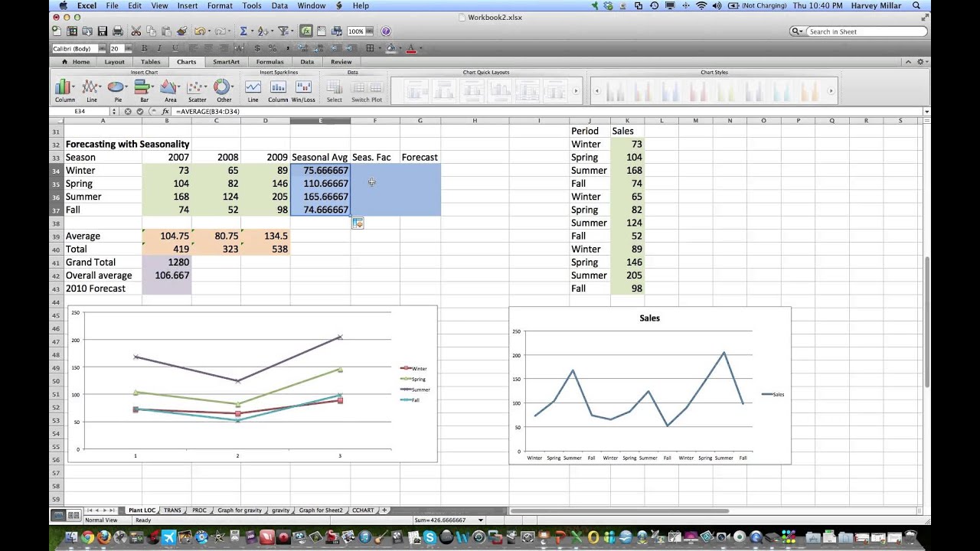Image resolution: width=980 pixels, height=551 pixels.
Task: Open the font size dropdown showing 20
Action: click(x=127, y=48)
